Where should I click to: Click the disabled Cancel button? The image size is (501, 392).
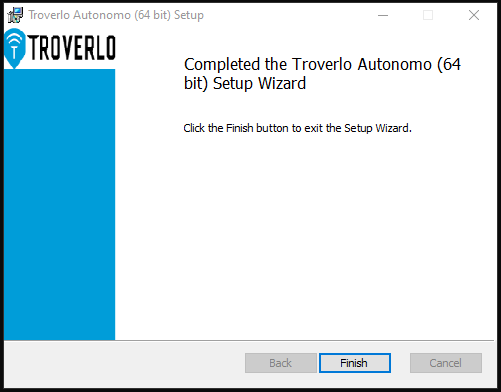[446, 363]
